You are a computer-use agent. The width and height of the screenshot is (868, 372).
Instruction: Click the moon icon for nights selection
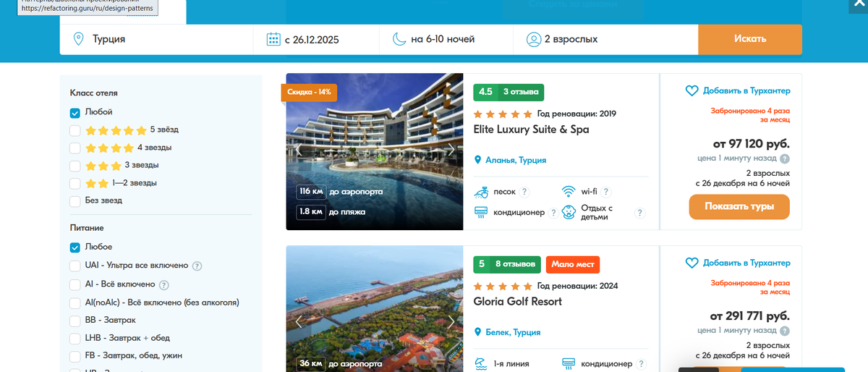point(399,39)
